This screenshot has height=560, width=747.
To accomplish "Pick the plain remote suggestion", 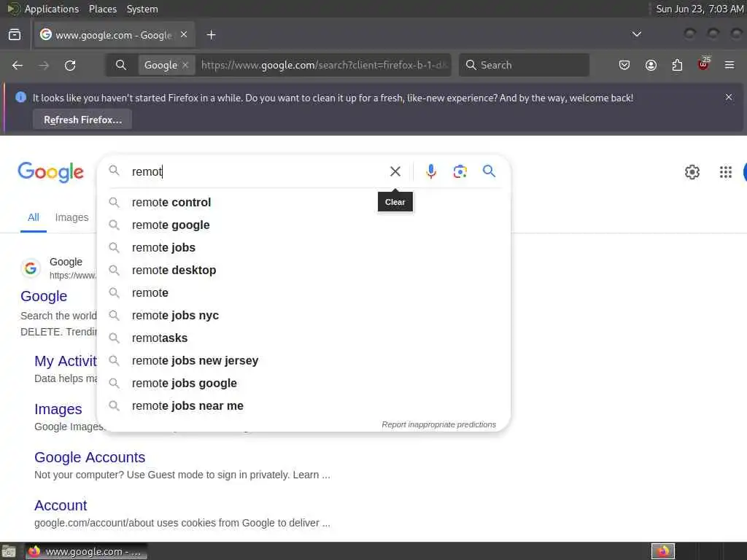I will (x=304, y=293).
